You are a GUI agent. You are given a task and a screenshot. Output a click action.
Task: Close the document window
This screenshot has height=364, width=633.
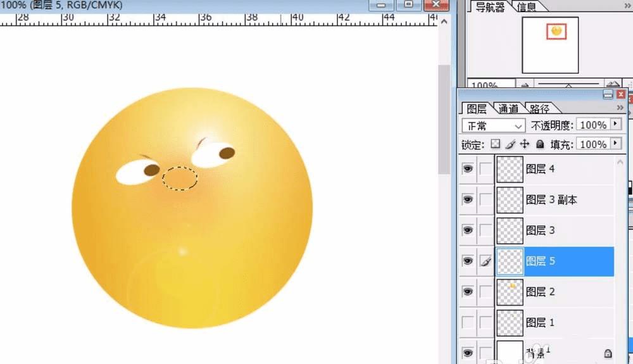pyautogui.click(x=436, y=5)
